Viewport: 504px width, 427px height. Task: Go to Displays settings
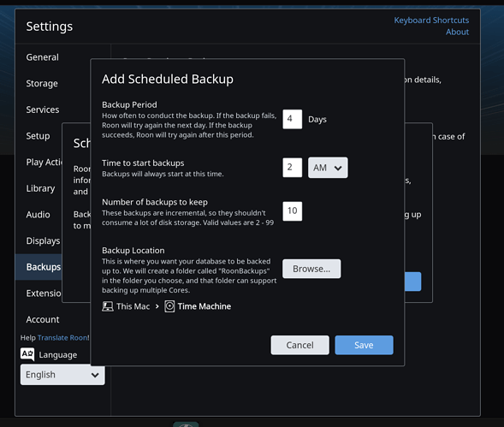[x=43, y=240]
